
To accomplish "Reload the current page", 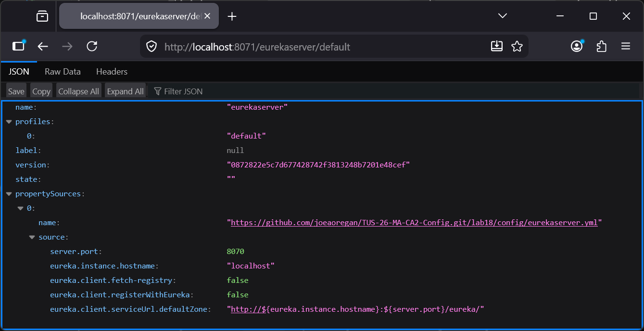I will pyautogui.click(x=92, y=46).
